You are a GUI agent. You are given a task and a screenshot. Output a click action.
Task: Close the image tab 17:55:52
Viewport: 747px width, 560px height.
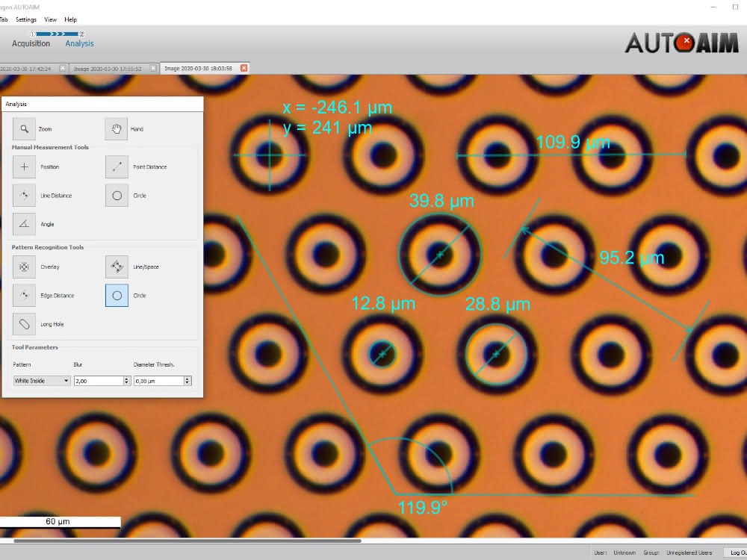click(x=153, y=68)
